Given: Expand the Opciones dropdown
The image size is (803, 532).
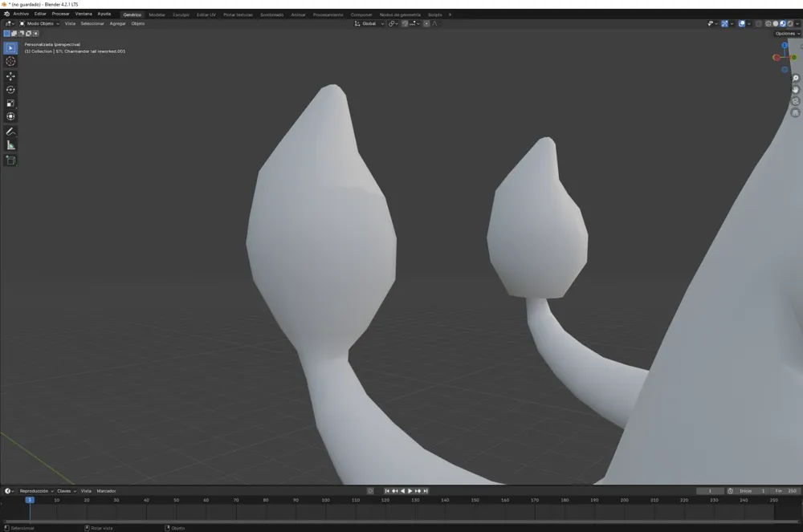Looking at the screenshot, I should [788, 33].
